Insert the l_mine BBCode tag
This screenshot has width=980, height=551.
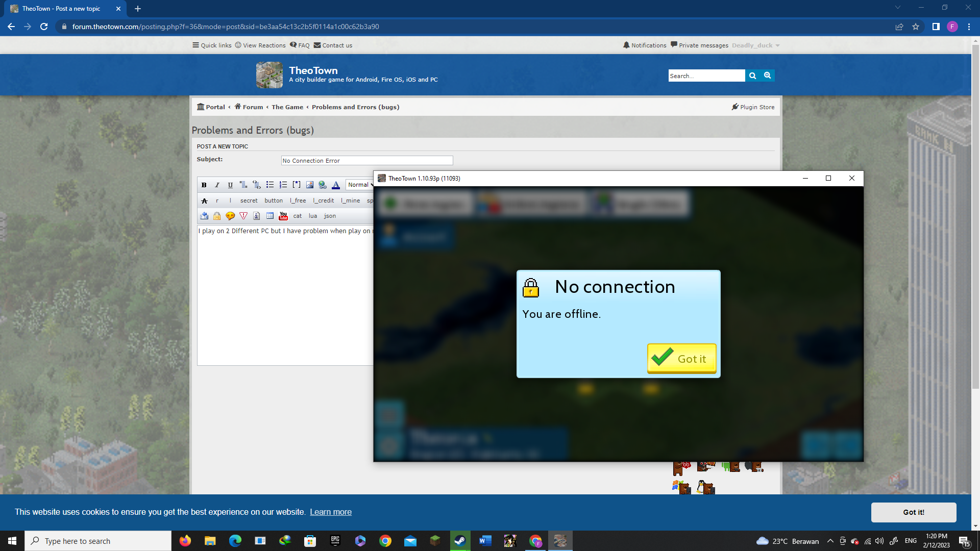coord(351,201)
